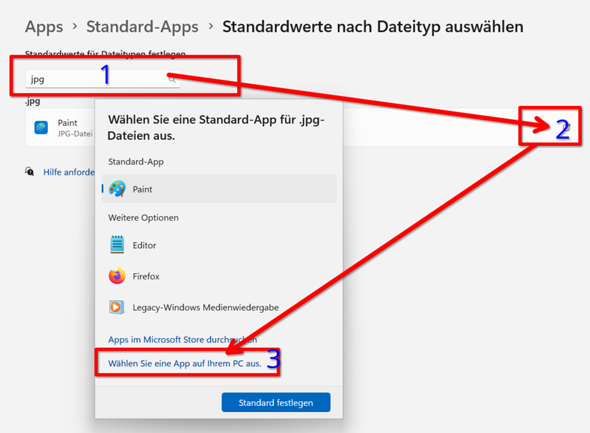The height and width of the screenshot is (433, 590).
Task: Open the external link icon at row end
Action: (567, 127)
